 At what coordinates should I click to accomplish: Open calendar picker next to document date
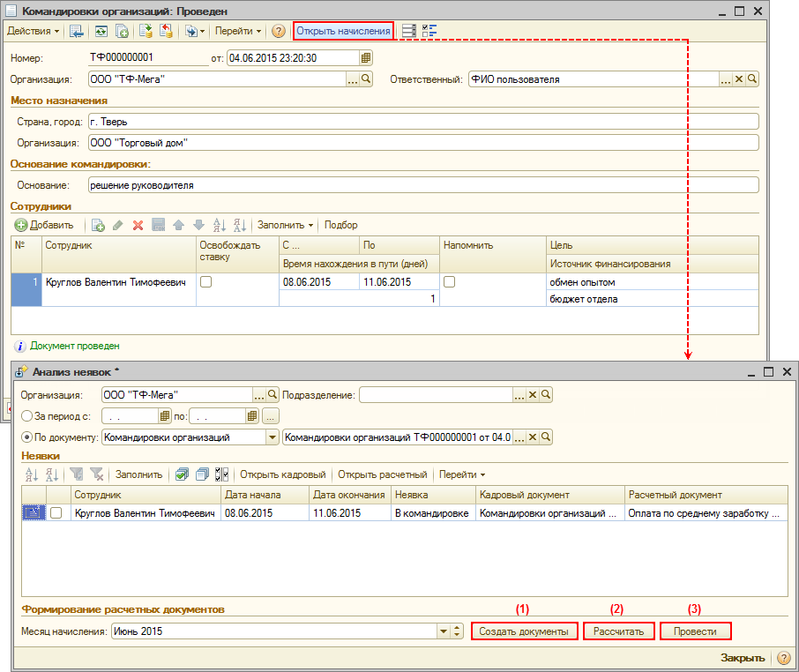(366, 57)
